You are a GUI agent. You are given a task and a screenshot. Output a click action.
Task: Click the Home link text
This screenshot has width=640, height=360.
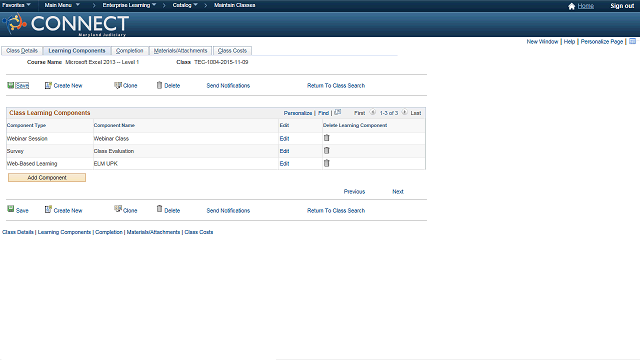586,6
